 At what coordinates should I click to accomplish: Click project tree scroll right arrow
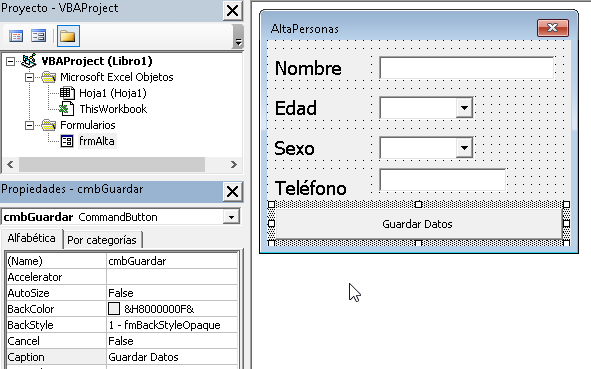[x=234, y=164]
